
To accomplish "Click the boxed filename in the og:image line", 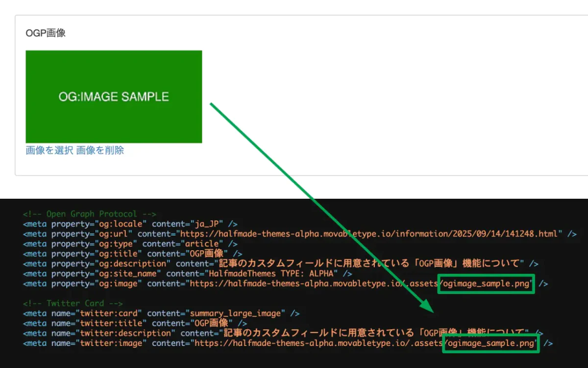I will coord(486,284).
